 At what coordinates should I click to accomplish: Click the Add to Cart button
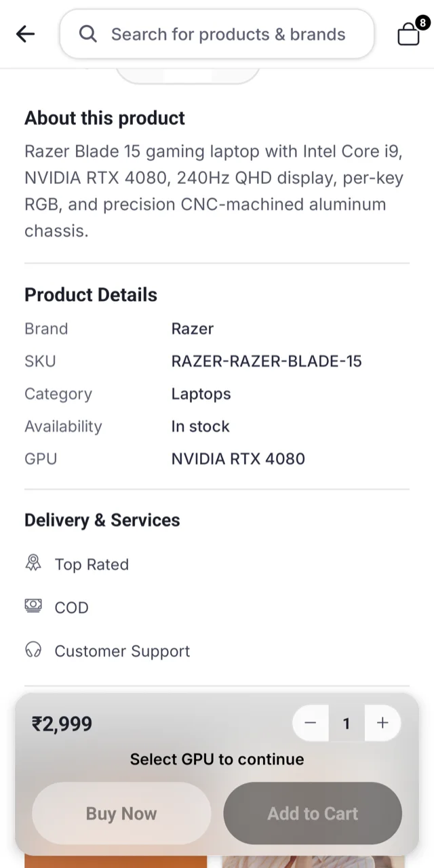[x=313, y=813]
